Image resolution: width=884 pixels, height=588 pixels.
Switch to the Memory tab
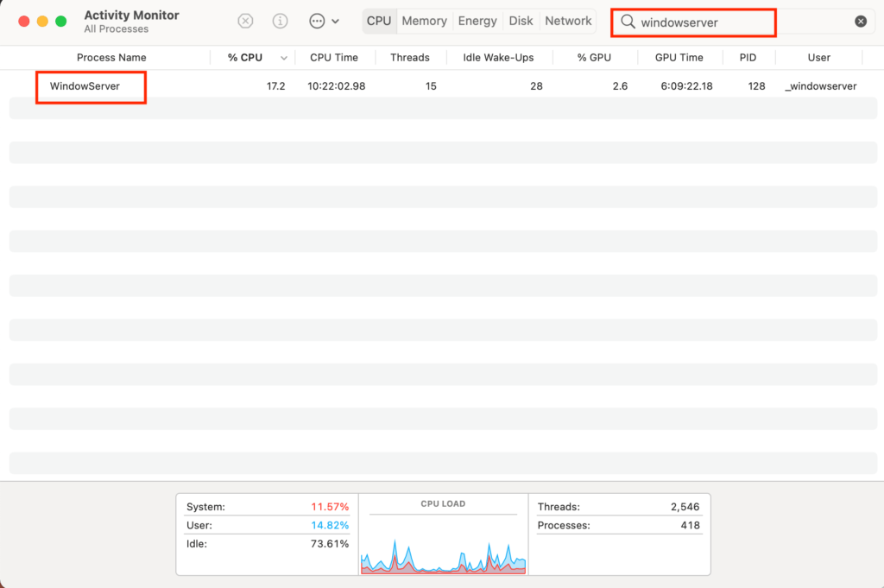pyautogui.click(x=424, y=21)
